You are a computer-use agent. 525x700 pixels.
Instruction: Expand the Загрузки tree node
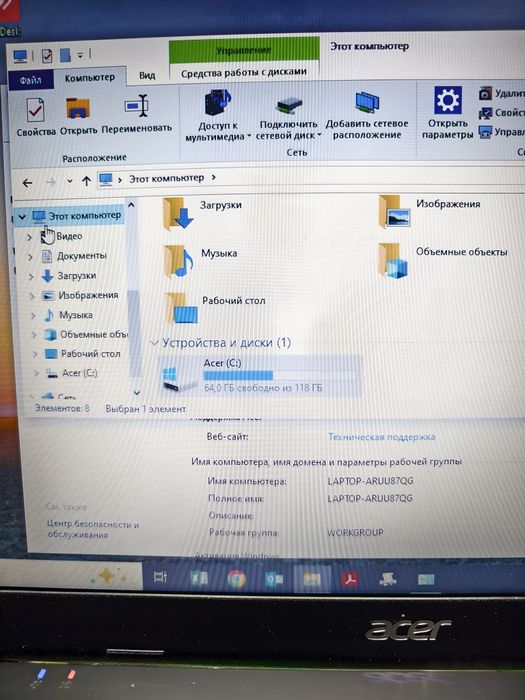(x=31, y=277)
